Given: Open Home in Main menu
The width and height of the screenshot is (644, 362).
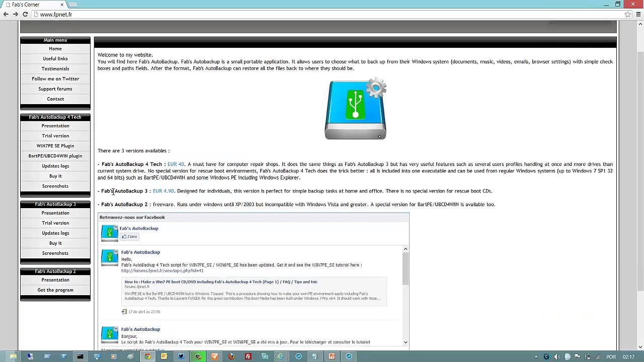Looking at the screenshot, I should click(55, 49).
